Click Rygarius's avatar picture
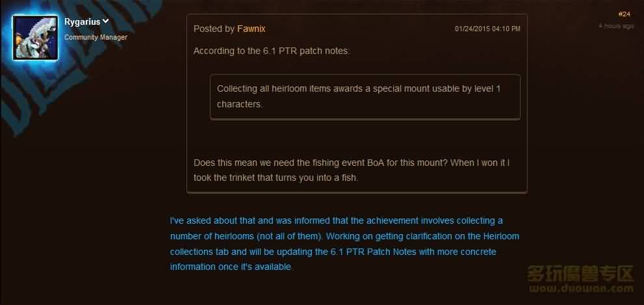 [34, 38]
